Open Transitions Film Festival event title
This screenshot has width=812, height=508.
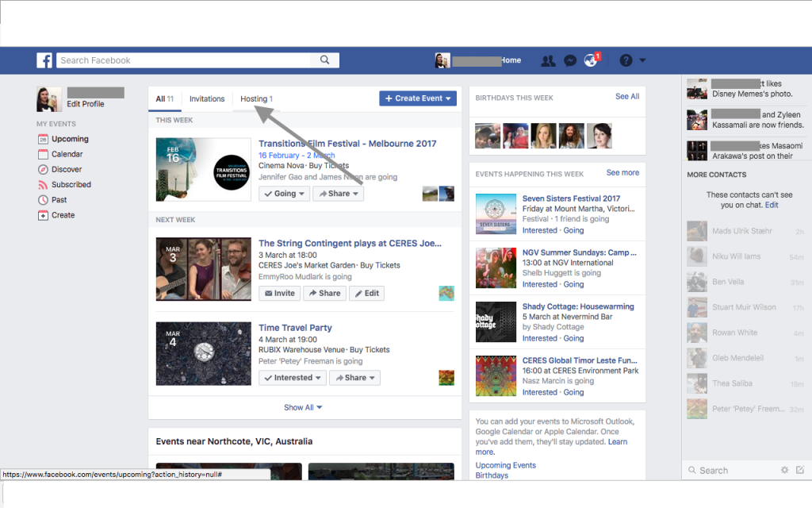coord(347,144)
